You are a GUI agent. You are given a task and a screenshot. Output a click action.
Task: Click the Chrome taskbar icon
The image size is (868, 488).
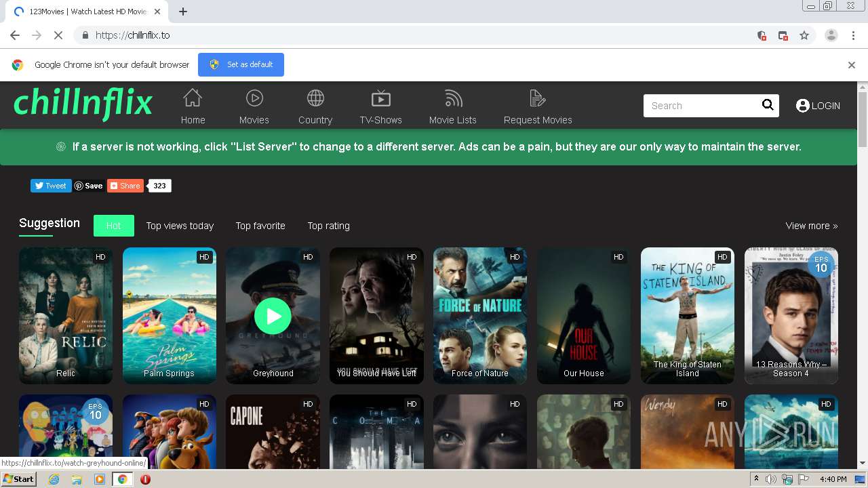122,479
